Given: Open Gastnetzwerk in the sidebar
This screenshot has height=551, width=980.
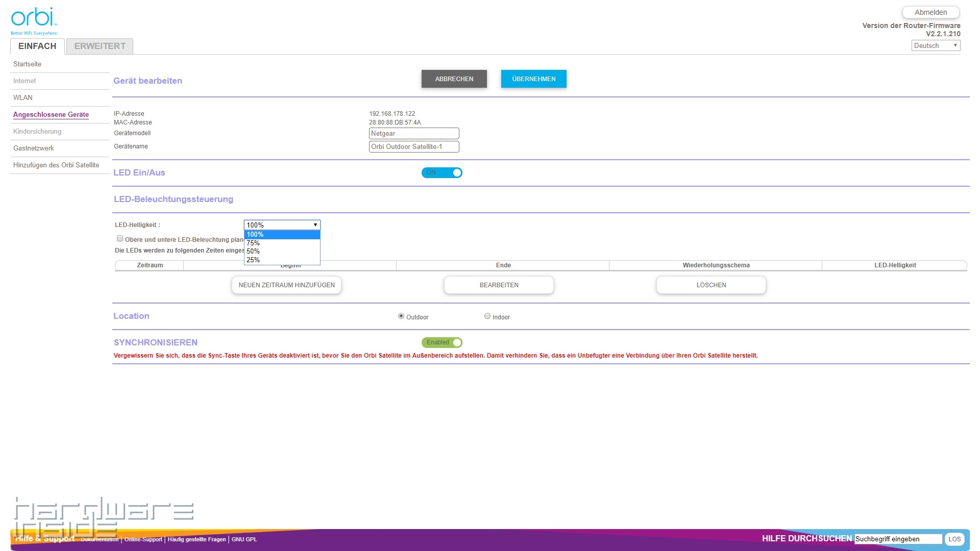Looking at the screenshot, I should coord(34,148).
